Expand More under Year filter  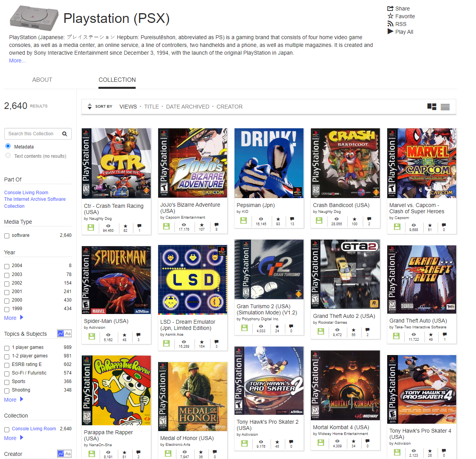14,318
